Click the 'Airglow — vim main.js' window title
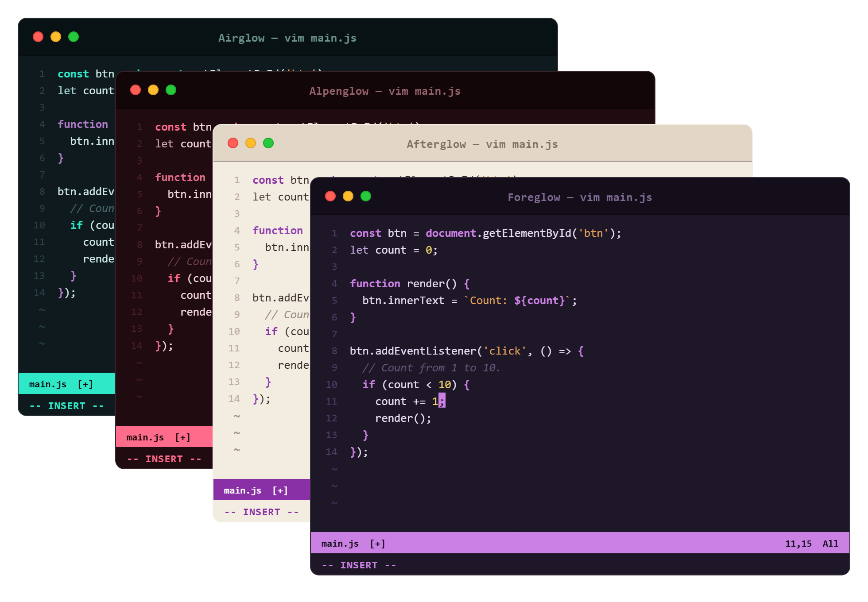This screenshot has height=602, width=868. pyautogui.click(x=287, y=38)
